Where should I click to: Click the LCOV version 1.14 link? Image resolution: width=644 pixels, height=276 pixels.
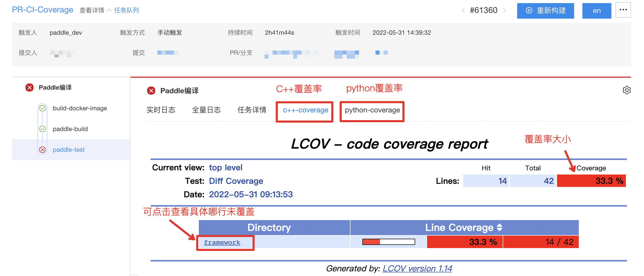point(417,268)
